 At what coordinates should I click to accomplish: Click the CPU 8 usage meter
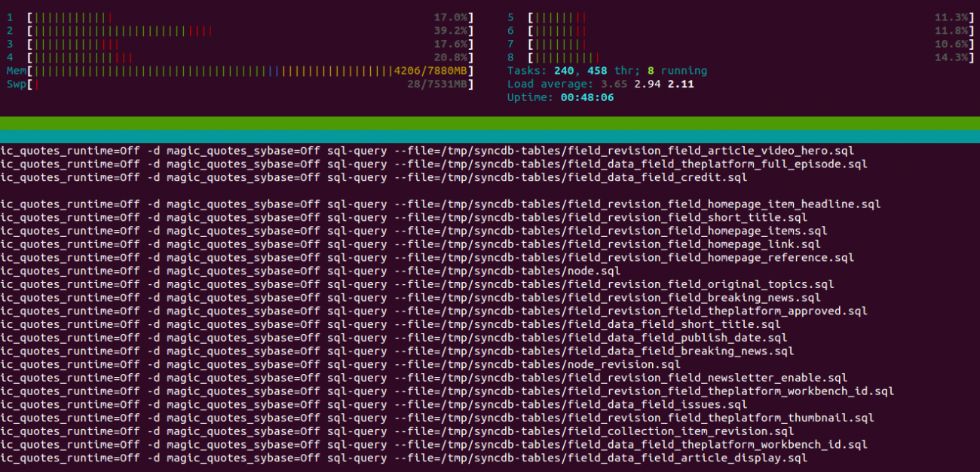(x=751, y=57)
